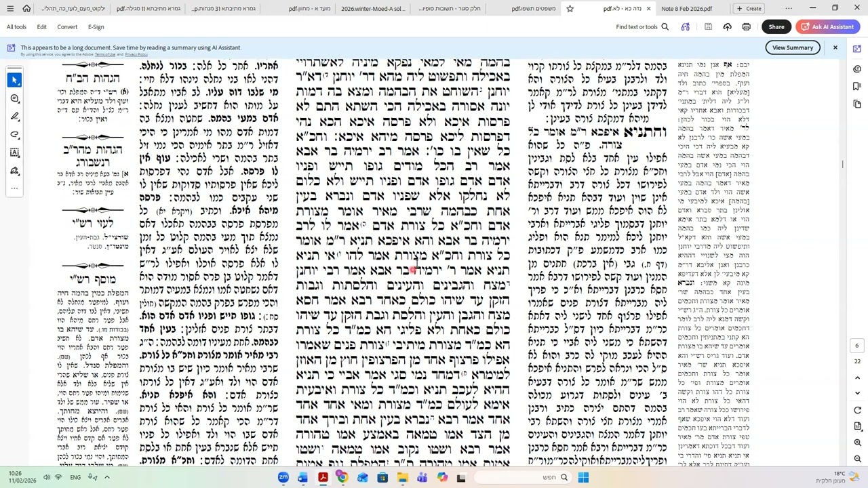Screen dimensions: 868x488
Task: Click the Save disk icon
Action: [x=708, y=27]
